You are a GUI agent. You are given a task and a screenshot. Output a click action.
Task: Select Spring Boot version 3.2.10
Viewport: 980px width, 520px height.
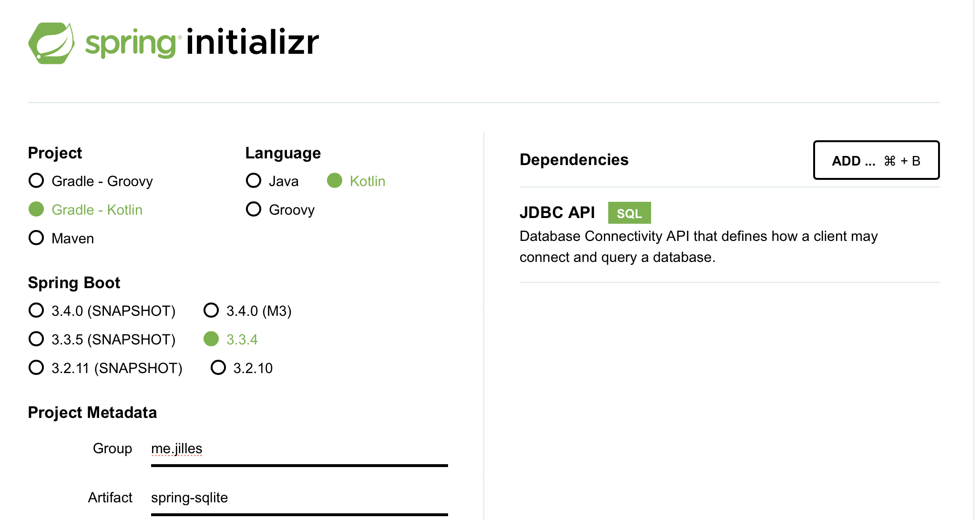pos(218,367)
